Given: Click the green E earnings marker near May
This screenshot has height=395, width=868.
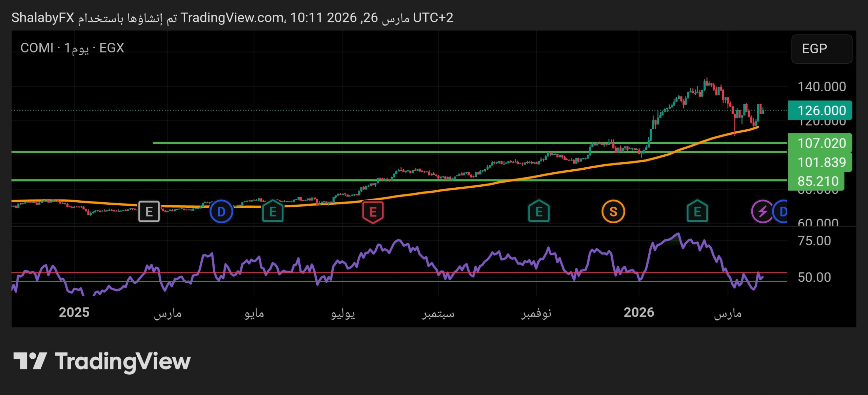Looking at the screenshot, I should [273, 211].
